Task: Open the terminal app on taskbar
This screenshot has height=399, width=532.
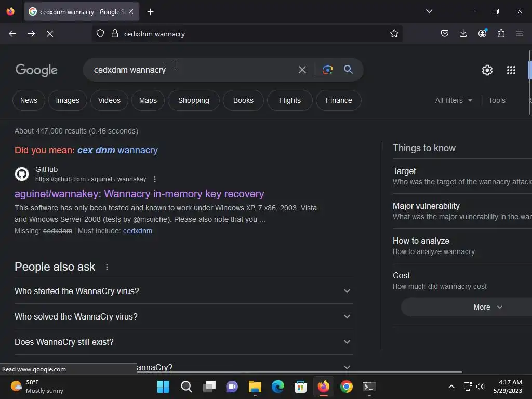Action: [369, 387]
